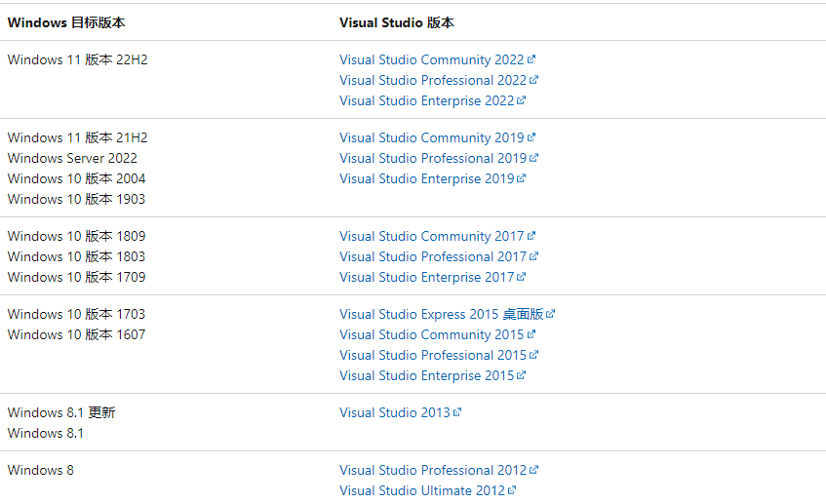Image resolution: width=826 pixels, height=504 pixels.
Task: Select the 'Windows 10 版本 1703' text
Action: (x=76, y=314)
